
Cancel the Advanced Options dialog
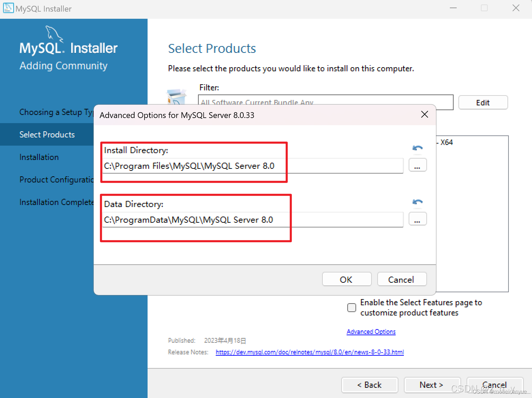(402, 279)
